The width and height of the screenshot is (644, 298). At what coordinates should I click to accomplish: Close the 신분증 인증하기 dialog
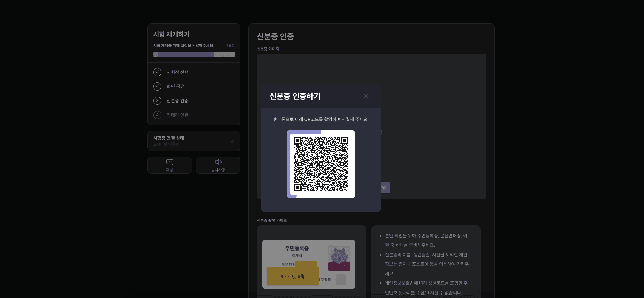coord(366,96)
